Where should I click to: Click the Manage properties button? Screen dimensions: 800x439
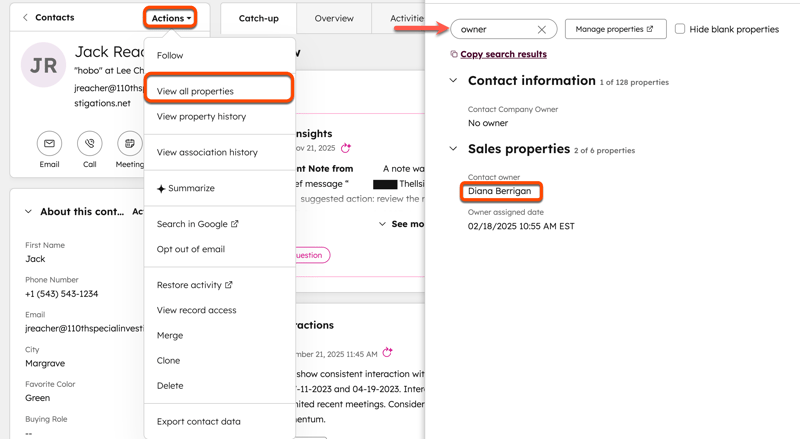pyautogui.click(x=615, y=29)
